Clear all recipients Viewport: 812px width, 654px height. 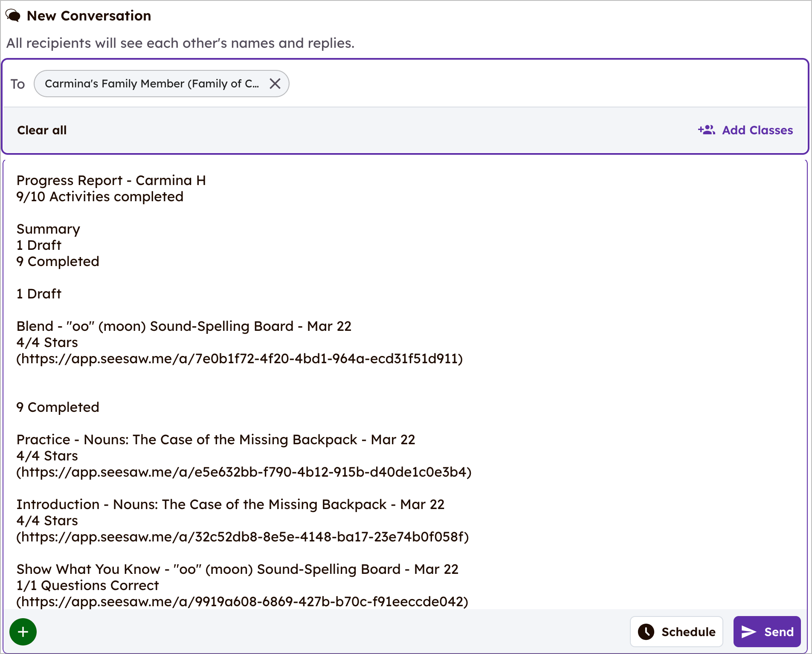[42, 130]
